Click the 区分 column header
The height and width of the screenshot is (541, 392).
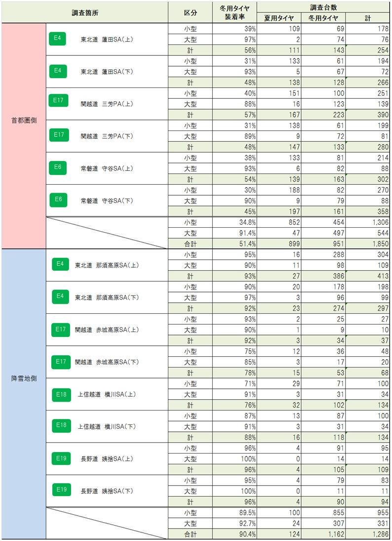190,12
